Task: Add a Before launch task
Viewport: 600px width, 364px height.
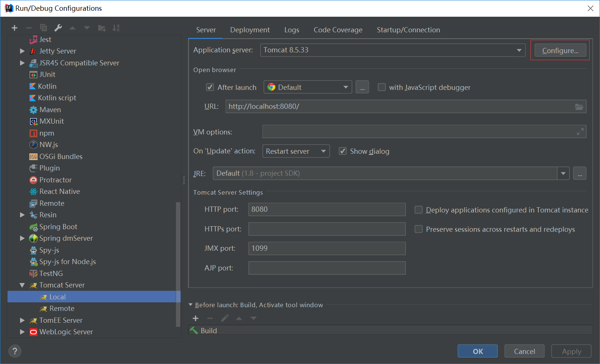Action: (196, 318)
